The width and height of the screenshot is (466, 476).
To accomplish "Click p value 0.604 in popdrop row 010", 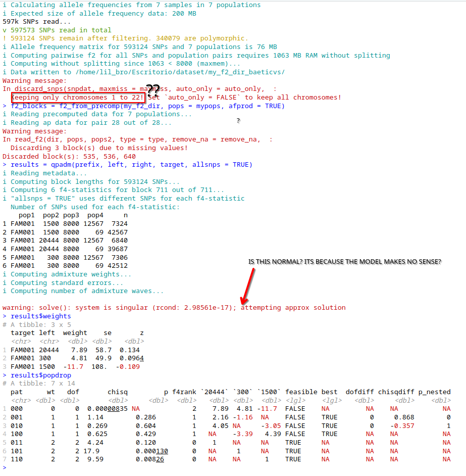I will [146, 425].
